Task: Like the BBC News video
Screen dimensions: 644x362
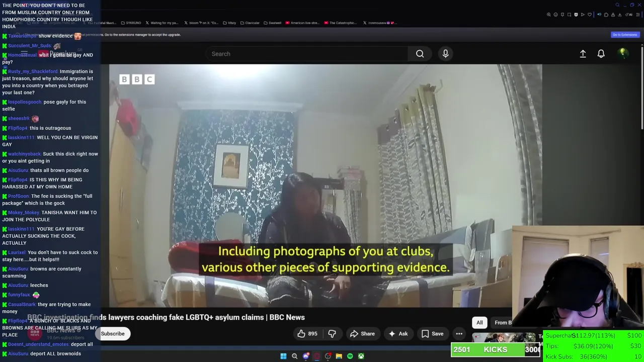Action: point(307,334)
